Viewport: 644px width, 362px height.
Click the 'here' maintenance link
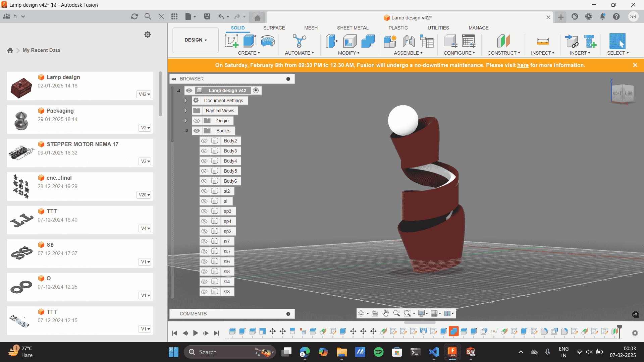(x=523, y=65)
